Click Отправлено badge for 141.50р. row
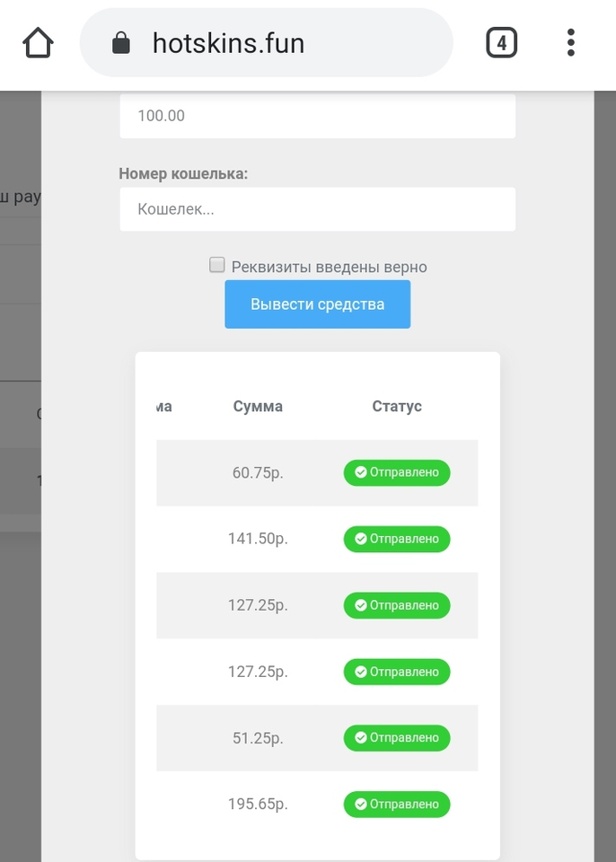 (x=397, y=539)
